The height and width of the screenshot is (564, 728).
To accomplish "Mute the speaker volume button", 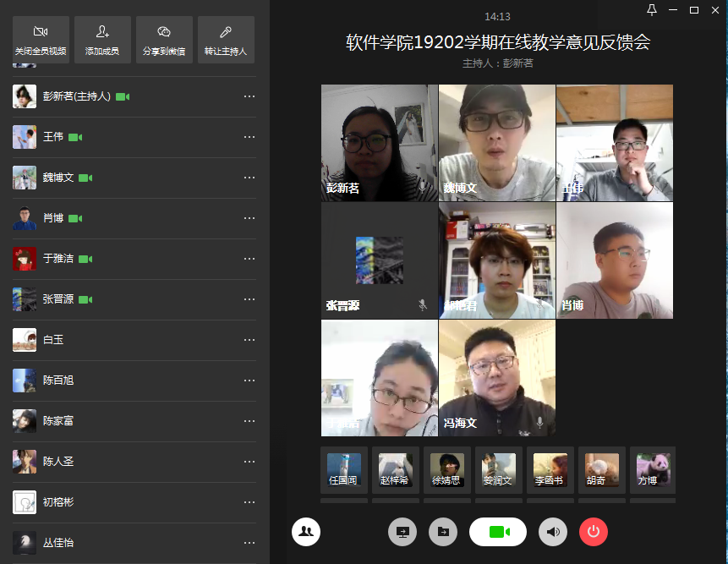I will [x=553, y=532].
